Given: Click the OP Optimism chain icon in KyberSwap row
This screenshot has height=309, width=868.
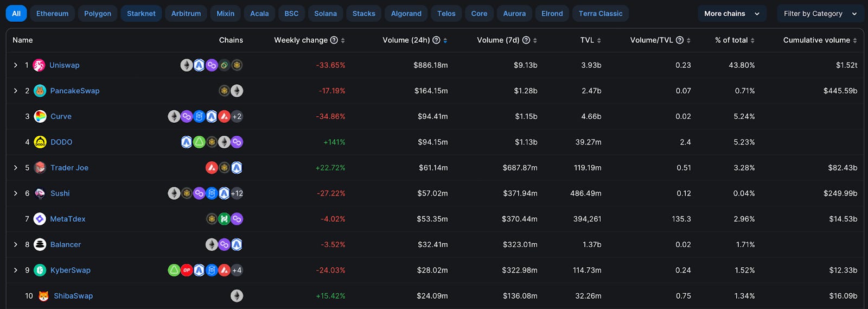Looking at the screenshot, I should (x=187, y=270).
